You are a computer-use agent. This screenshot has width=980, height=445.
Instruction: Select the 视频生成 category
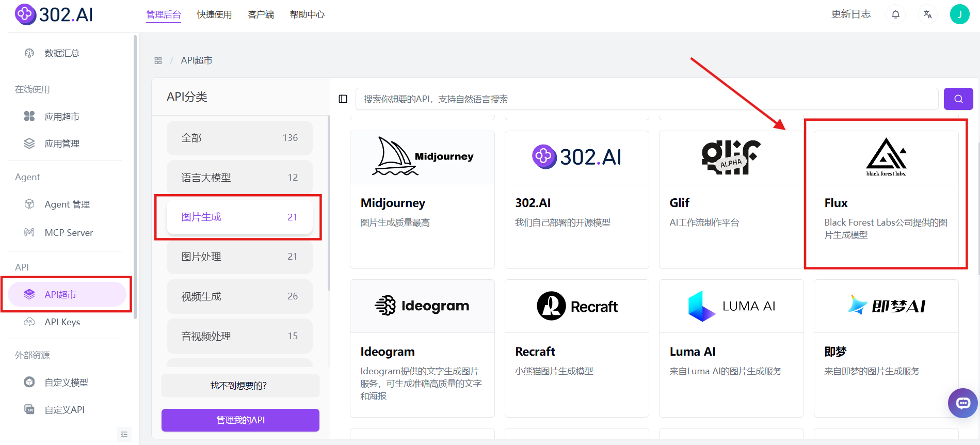[239, 296]
